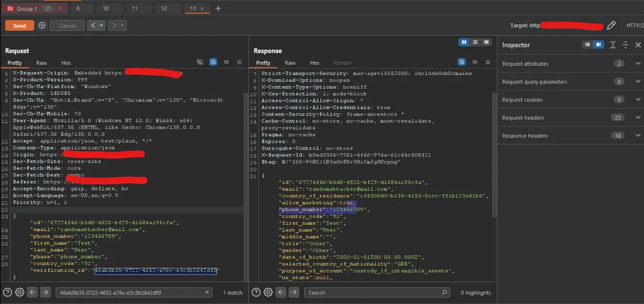The width and height of the screenshot is (644, 304).
Task: Toggle Inspector right-side layout button
Action: click(x=599, y=45)
